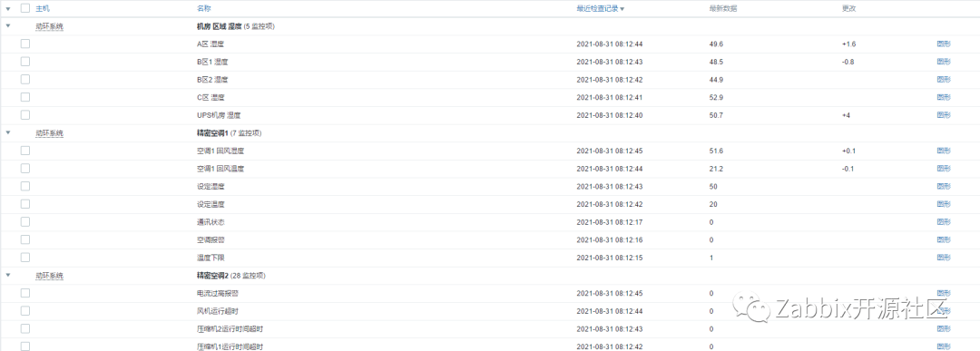Screen dimensions: 980x351
Task: Click the latest value 49.6
Action: (716, 44)
